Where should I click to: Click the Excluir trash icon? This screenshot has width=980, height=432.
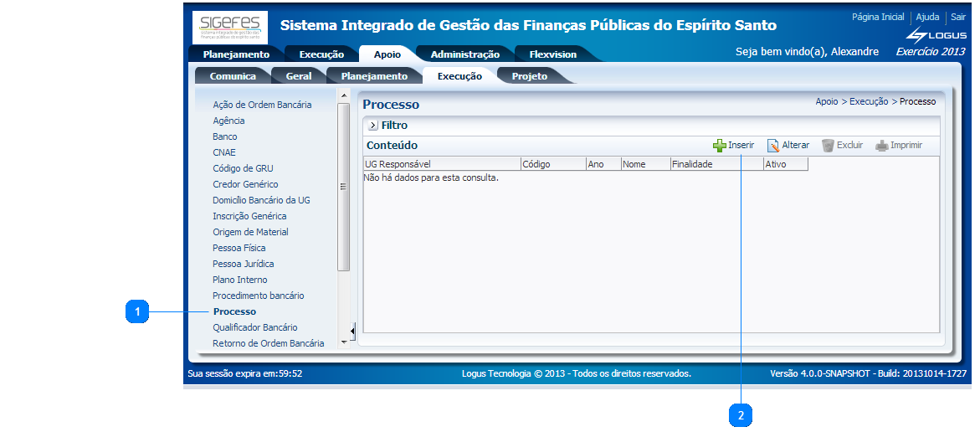(828, 146)
